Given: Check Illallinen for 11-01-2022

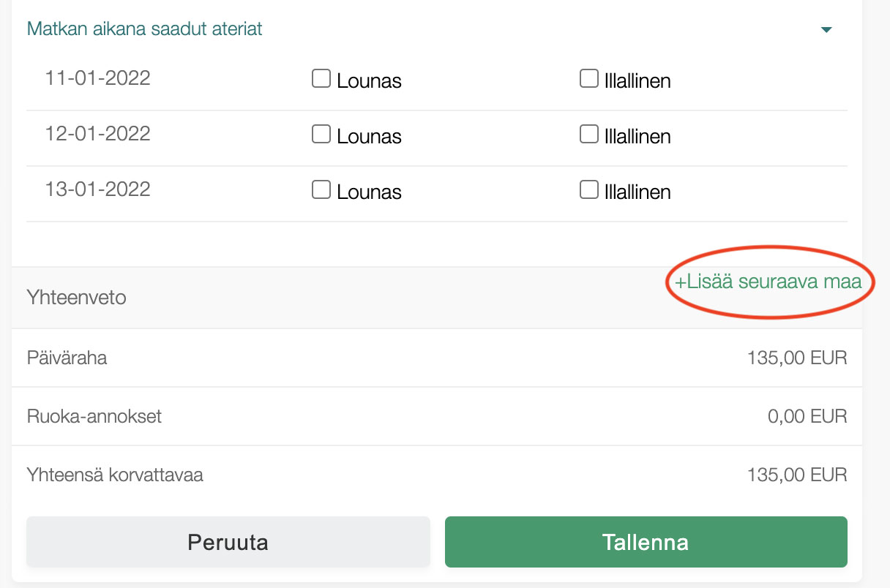Looking at the screenshot, I should 589,78.
